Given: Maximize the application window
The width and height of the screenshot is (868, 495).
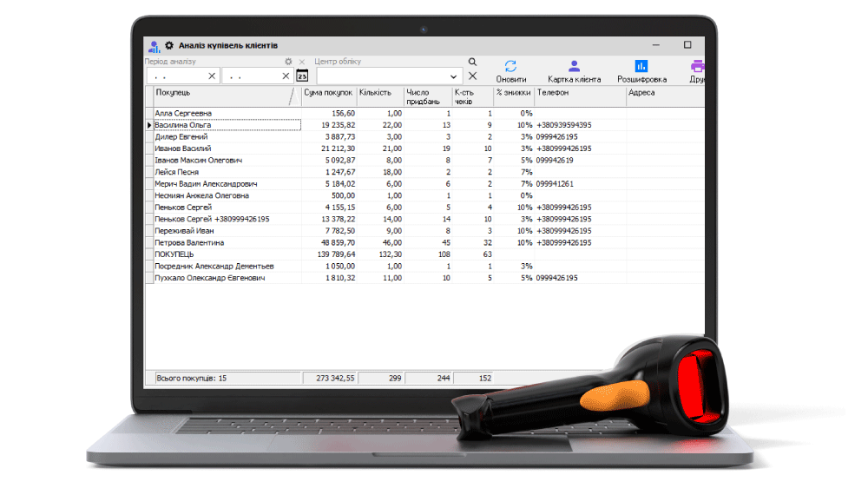Looking at the screenshot, I should pyautogui.click(x=687, y=45).
